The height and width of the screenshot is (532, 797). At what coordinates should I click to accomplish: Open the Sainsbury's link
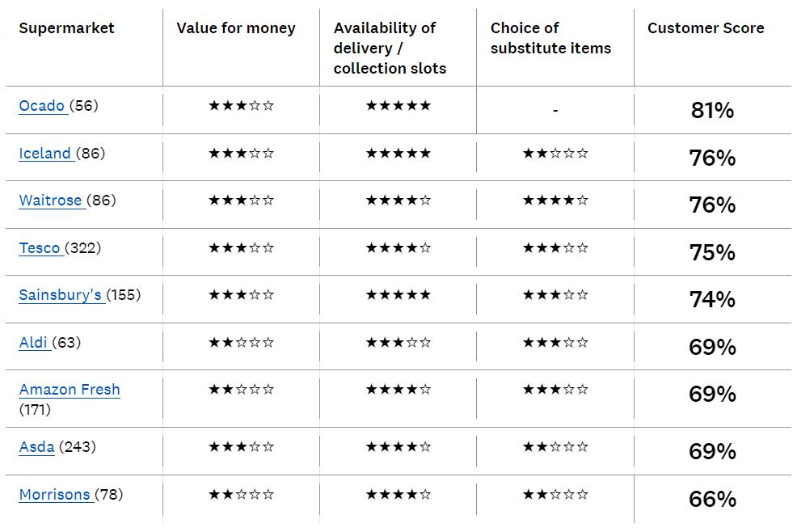pos(61,295)
